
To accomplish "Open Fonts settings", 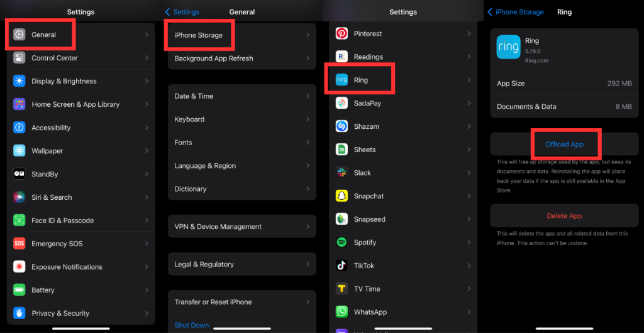I will [242, 142].
